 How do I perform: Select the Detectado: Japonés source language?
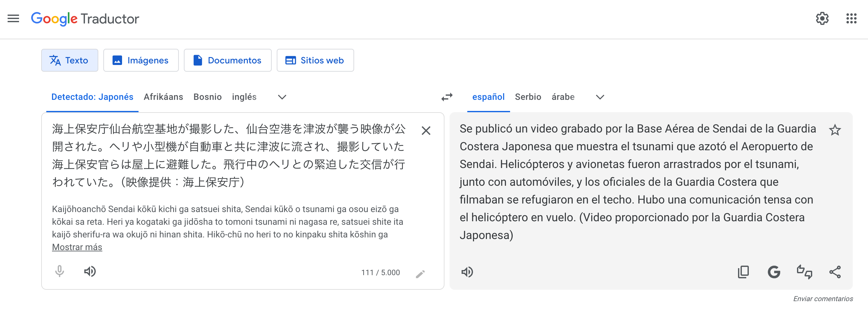(x=92, y=97)
